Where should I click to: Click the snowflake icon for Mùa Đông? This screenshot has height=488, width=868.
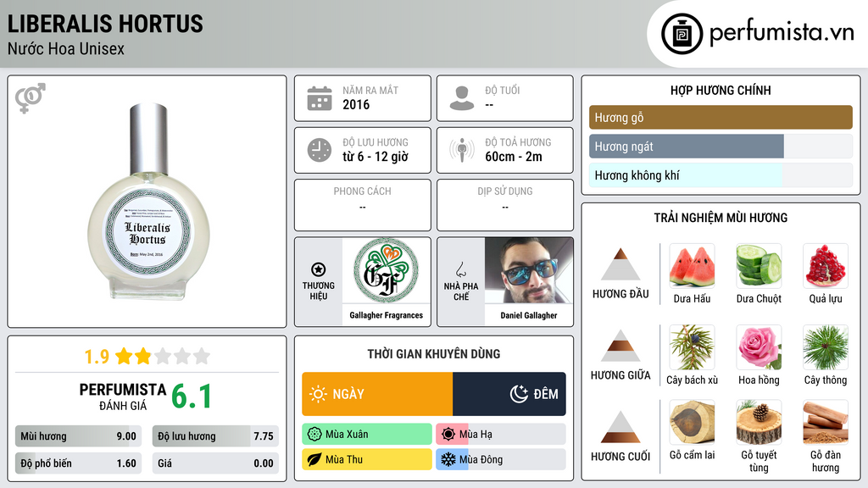pyautogui.click(x=448, y=459)
